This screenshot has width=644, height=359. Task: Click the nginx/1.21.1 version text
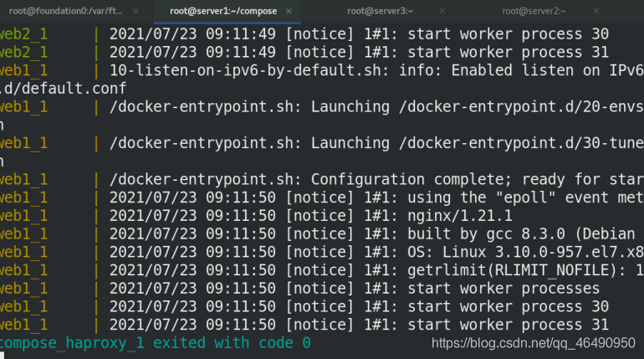pos(460,216)
